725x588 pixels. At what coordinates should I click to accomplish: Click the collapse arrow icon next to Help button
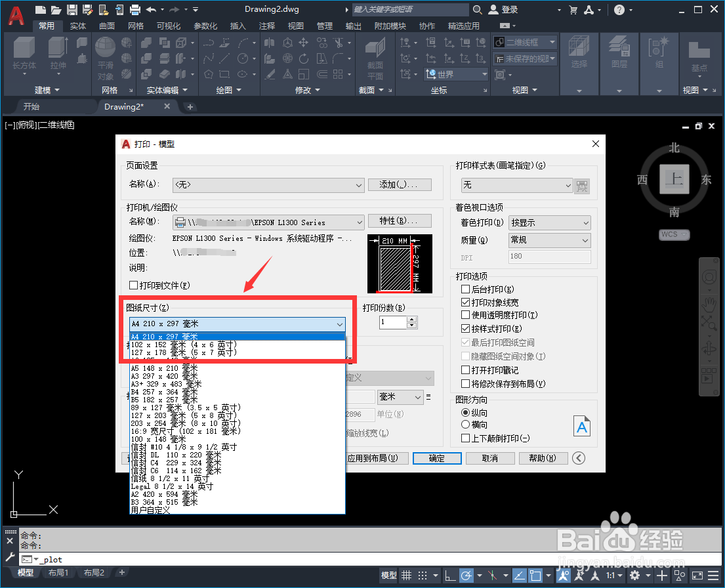pos(579,458)
